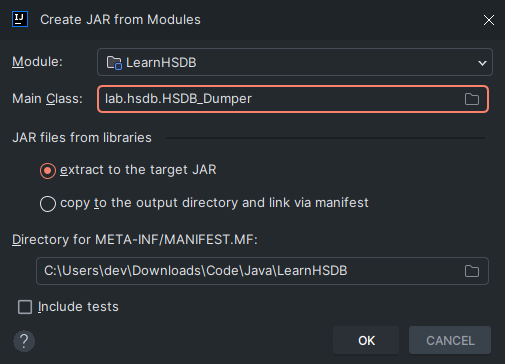Expand the Module dropdown arrow
This screenshot has height=364, width=505.
tap(482, 63)
